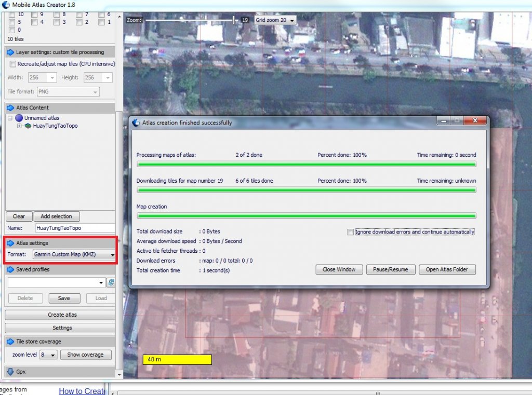Click the 10 tiles count text
Image resolution: width=532 pixels, height=395 pixels.
pyautogui.click(x=16, y=39)
